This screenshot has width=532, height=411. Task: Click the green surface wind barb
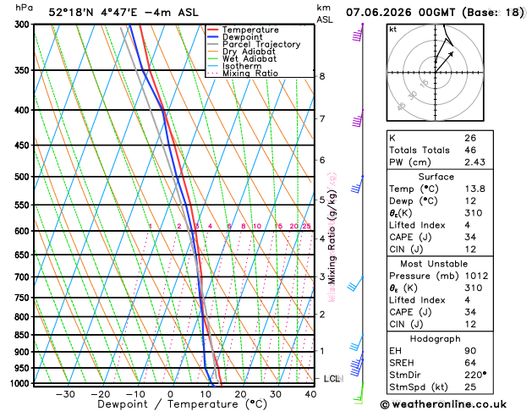tap(359, 393)
